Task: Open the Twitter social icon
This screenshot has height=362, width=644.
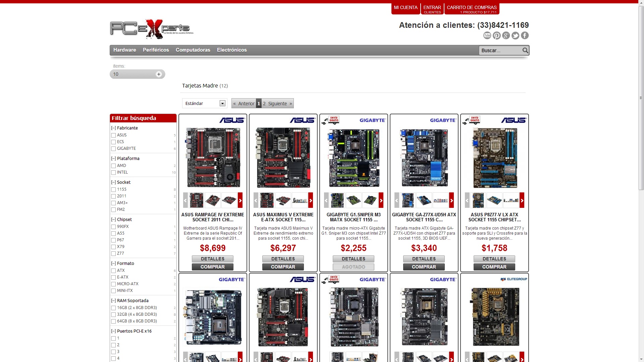Action: pyautogui.click(x=515, y=36)
